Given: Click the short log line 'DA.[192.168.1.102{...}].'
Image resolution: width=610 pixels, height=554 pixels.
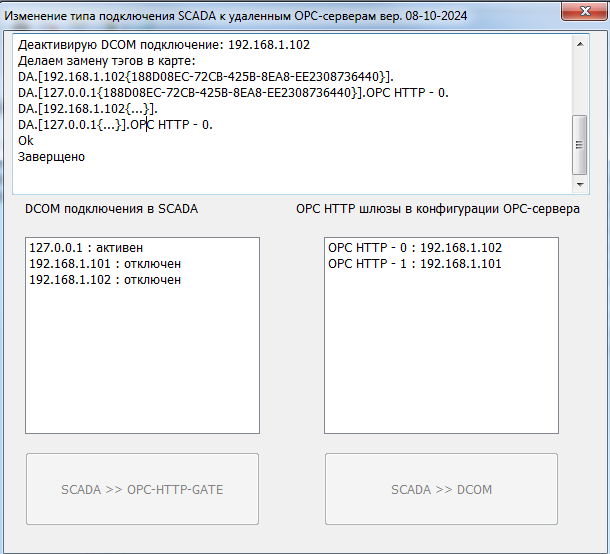Looking at the screenshot, I should click(x=88, y=109).
